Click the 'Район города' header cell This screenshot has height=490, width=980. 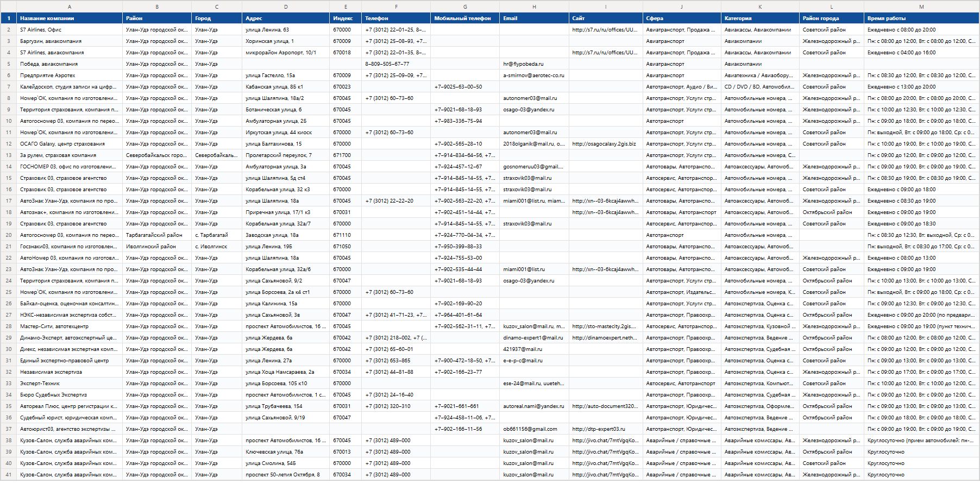[832, 18]
